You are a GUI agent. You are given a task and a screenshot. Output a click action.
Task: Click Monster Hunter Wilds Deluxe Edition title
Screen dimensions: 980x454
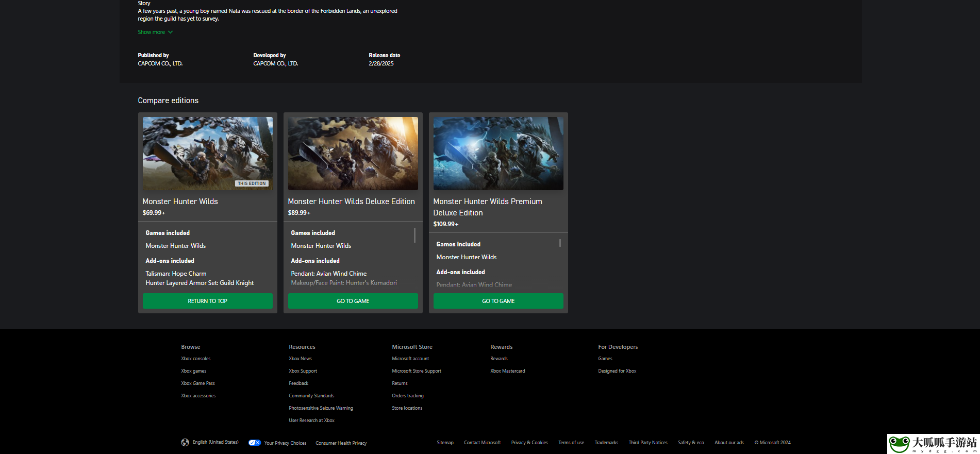(352, 201)
